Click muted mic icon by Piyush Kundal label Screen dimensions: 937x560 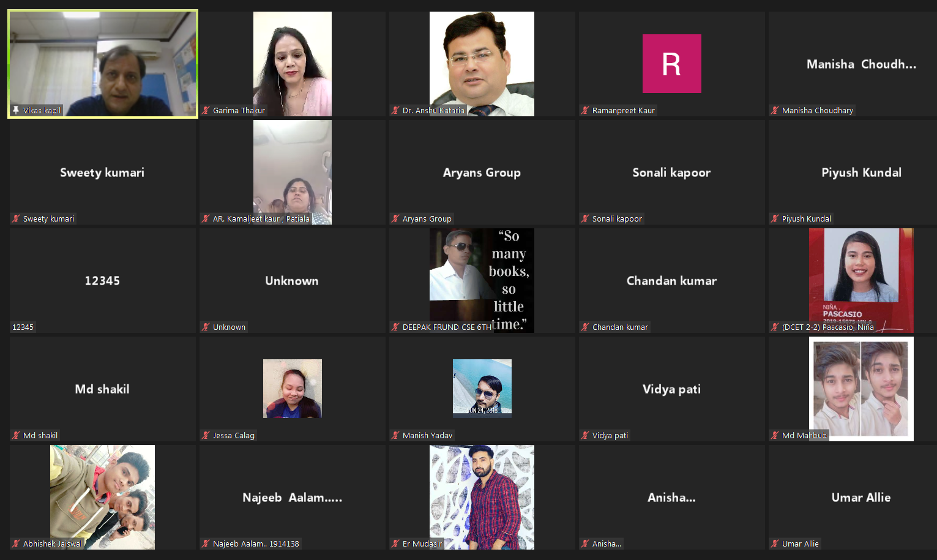(775, 218)
